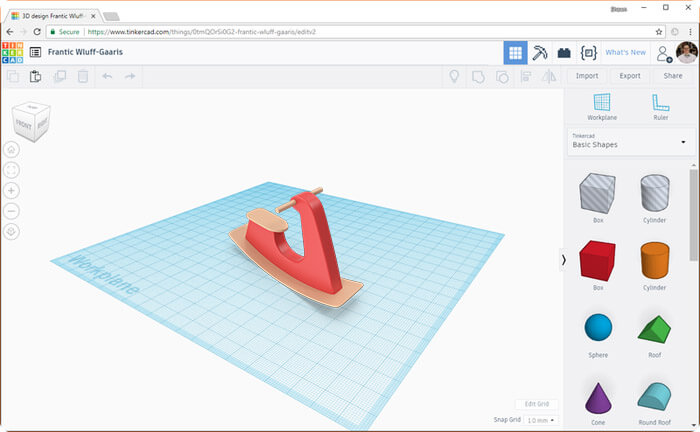Select the purple Cone shape
Image resolution: width=700 pixels, height=432 pixels.
click(x=598, y=398)
